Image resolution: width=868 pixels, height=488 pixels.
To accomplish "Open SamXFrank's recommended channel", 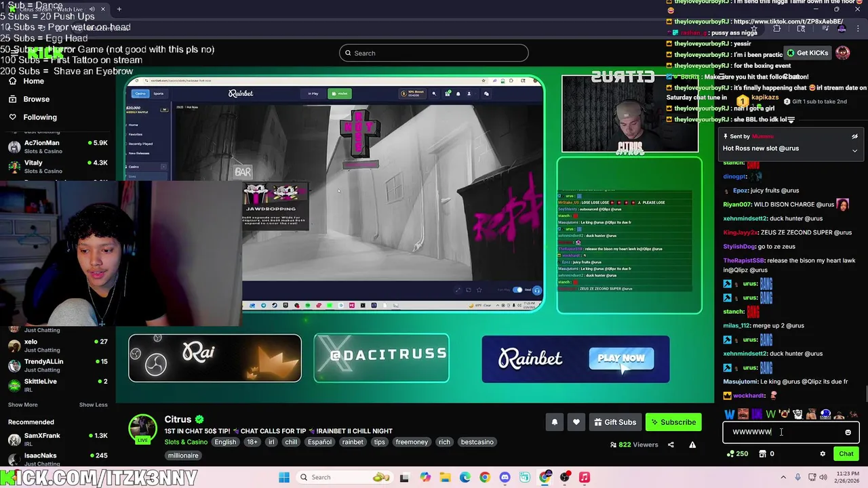I will point(57,439).
